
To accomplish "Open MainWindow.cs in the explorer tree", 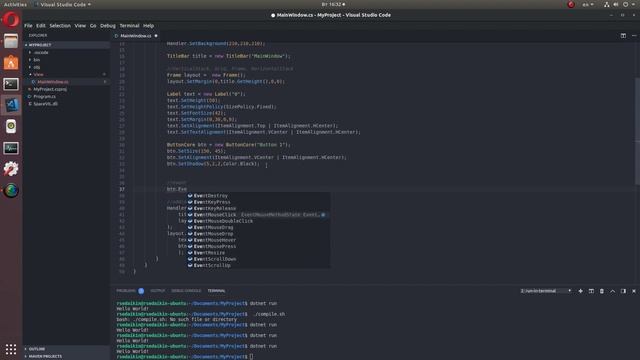I will [x=53, y=82].
